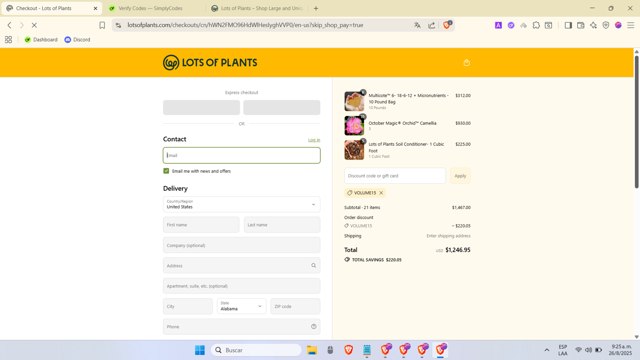Select the Checkout - Lots of Plants tab
This screenshot has width=640, height=360.
(51, 8)
